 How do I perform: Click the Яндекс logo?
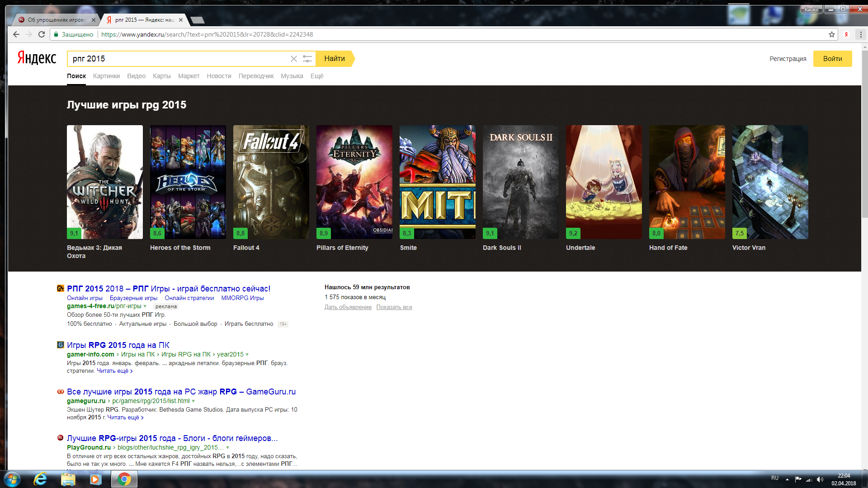37,58
